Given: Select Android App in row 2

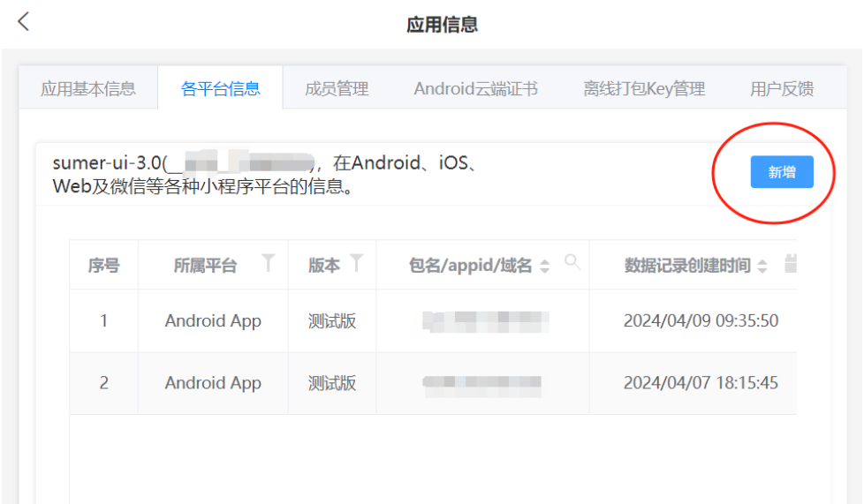Looking at the screenshot, I should (x=213, y=383).
